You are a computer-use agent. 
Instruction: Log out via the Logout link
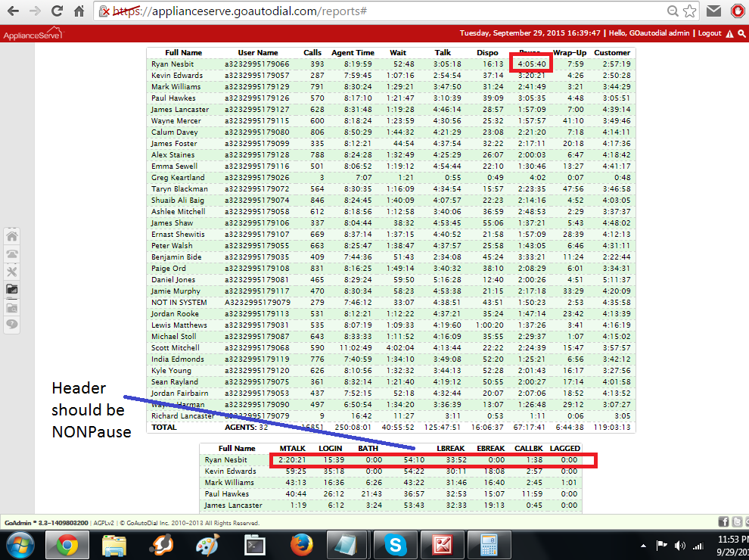click(710, 33)
